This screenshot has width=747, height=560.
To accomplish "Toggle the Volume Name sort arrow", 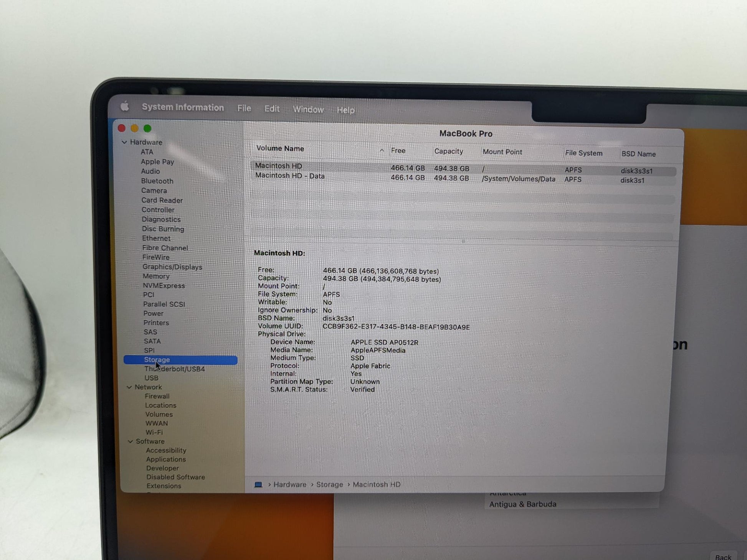I will [382, 150].
